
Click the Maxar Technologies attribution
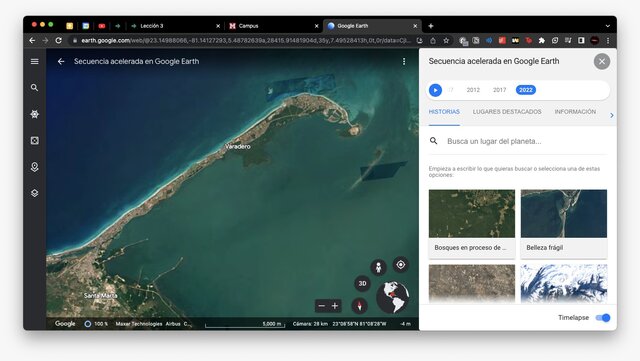tap(139, 324)
